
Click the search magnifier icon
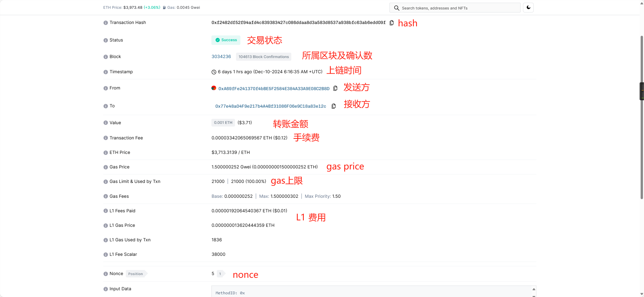(x=397, y=8)
